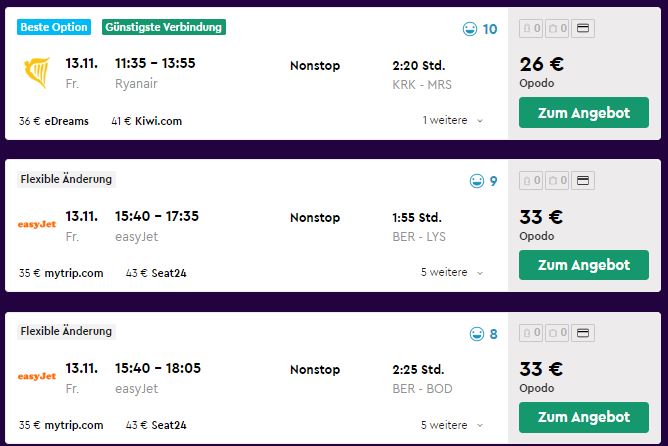Viewport: 668px width, 446px height.
Task: Click the cabin bag icon on the Ryanair offer
Action: point(531,29)
